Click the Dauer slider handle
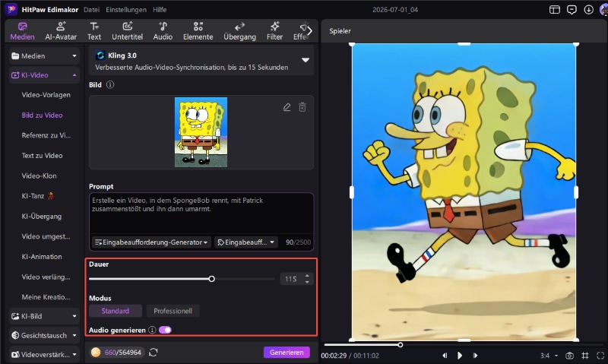Image resolution: width=608 pixels, height=364 pixels. pyautogui.click(x=212, y=279)
